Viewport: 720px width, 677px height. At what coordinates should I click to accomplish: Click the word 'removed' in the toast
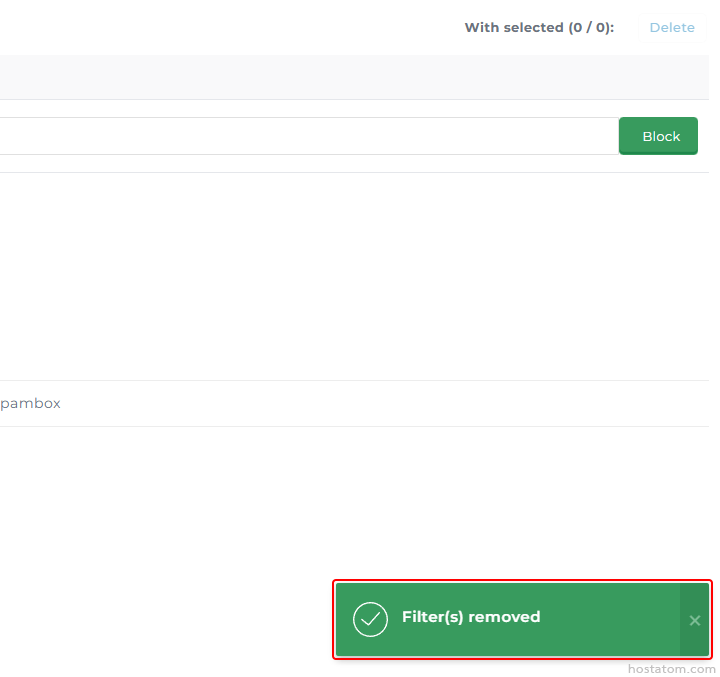[x=505, y=617]
